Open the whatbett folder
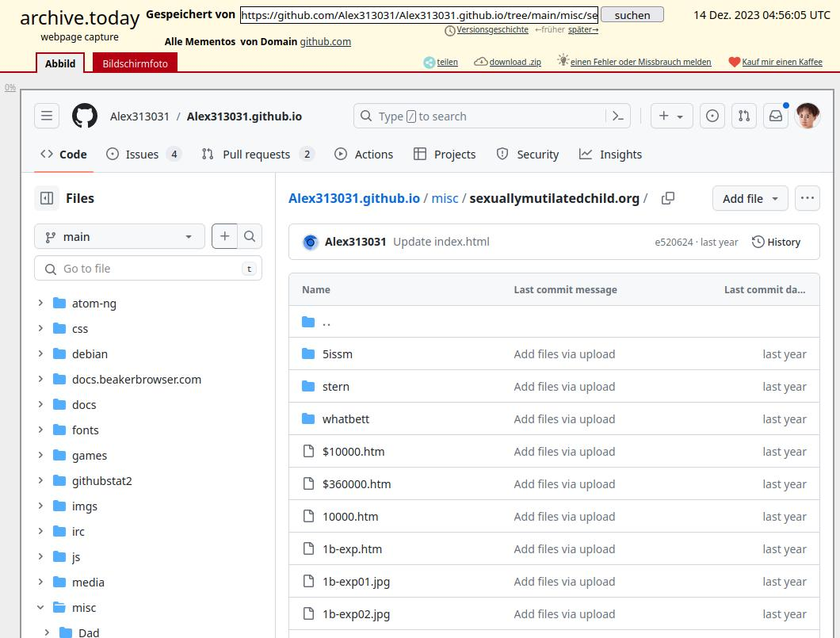This screenshot has width=840, height=638. (x=346, y=419)
